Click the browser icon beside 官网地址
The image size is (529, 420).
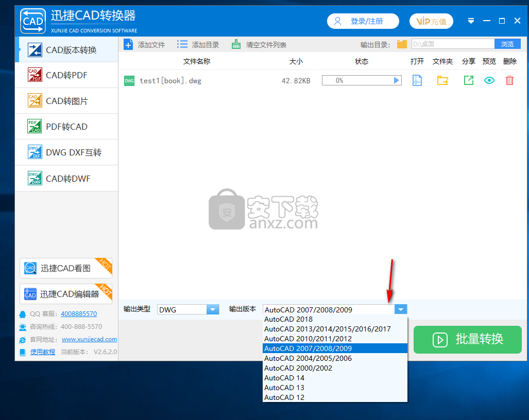coord(23,340)
